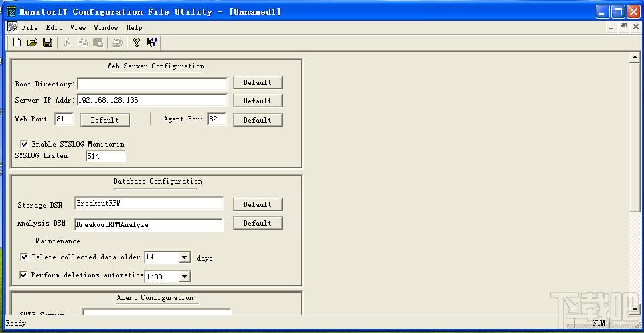The width and height of the screenshot is (644, 333).
Task: Open an existing file via folder icon
Action: coord(32,42)
